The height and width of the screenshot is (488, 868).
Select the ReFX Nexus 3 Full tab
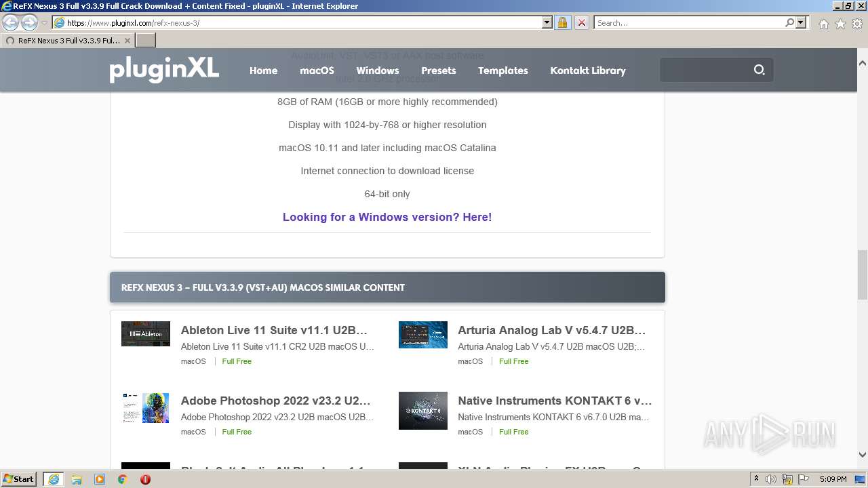[x=68, y=40]
